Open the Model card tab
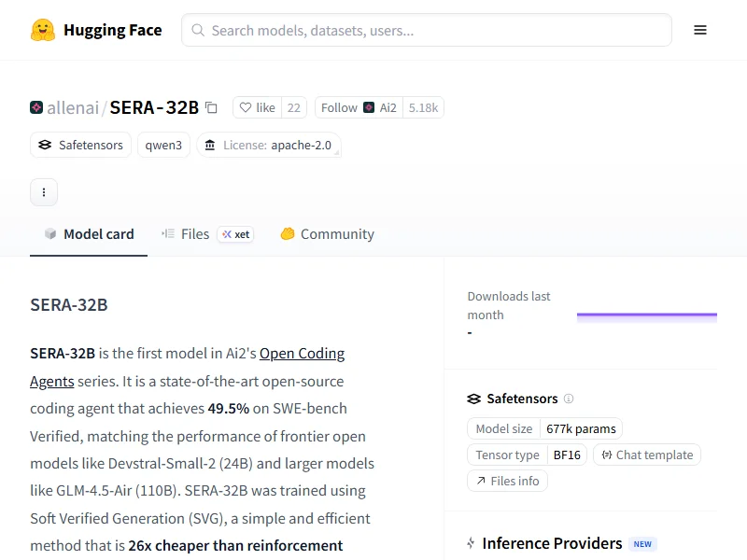 point(89,234)
